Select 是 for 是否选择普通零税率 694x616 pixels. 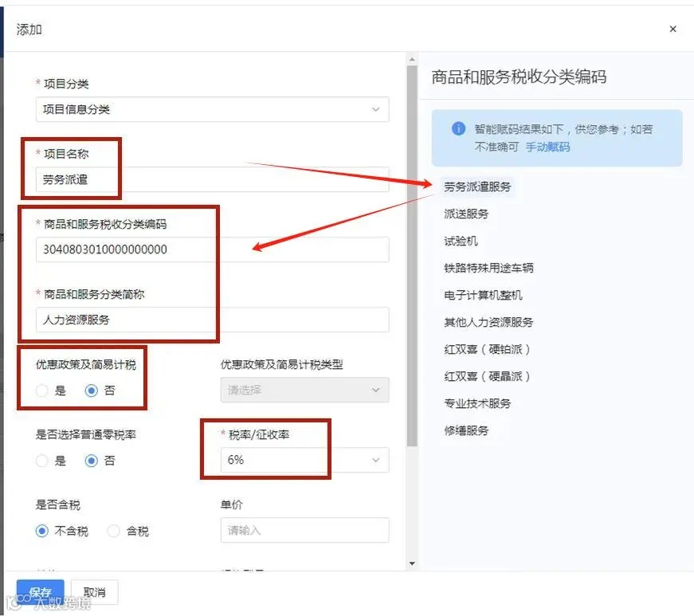[42, 461]
